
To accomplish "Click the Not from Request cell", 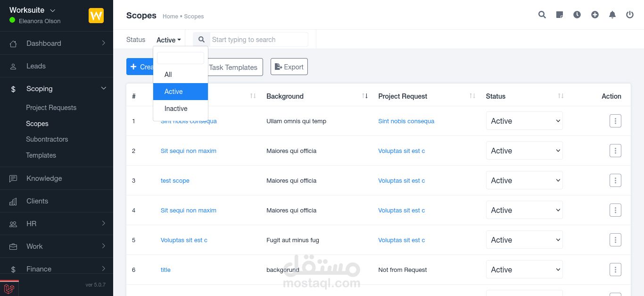I will click(403, 270).
